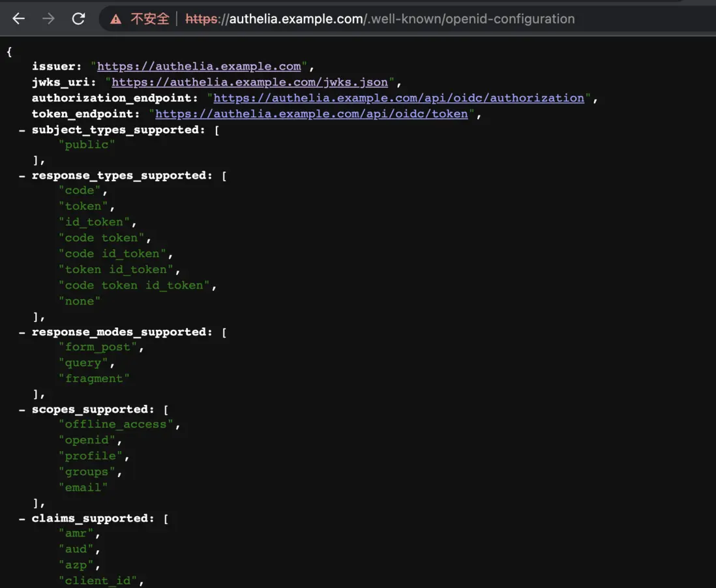This screenshot has width=716, height=588.
Task: Open the api/oidc/token endpoint link
Action: coord(311,114)
